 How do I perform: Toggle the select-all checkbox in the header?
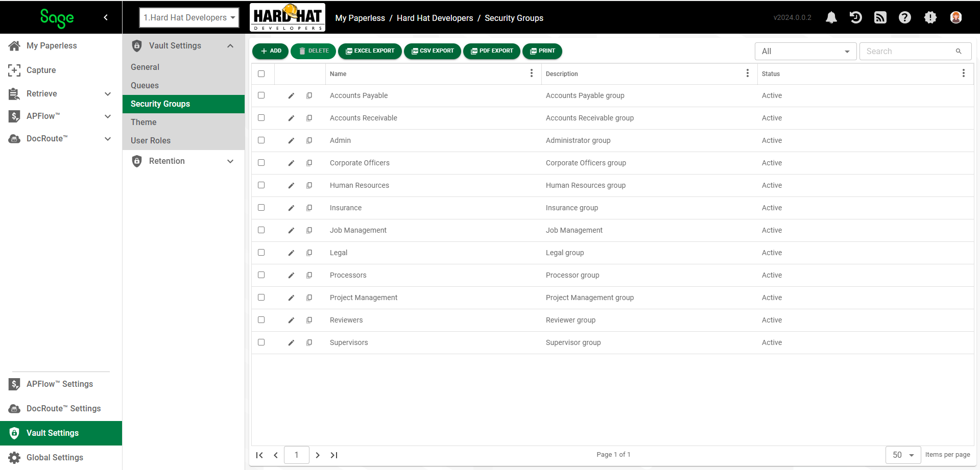(x=261, y=73)
